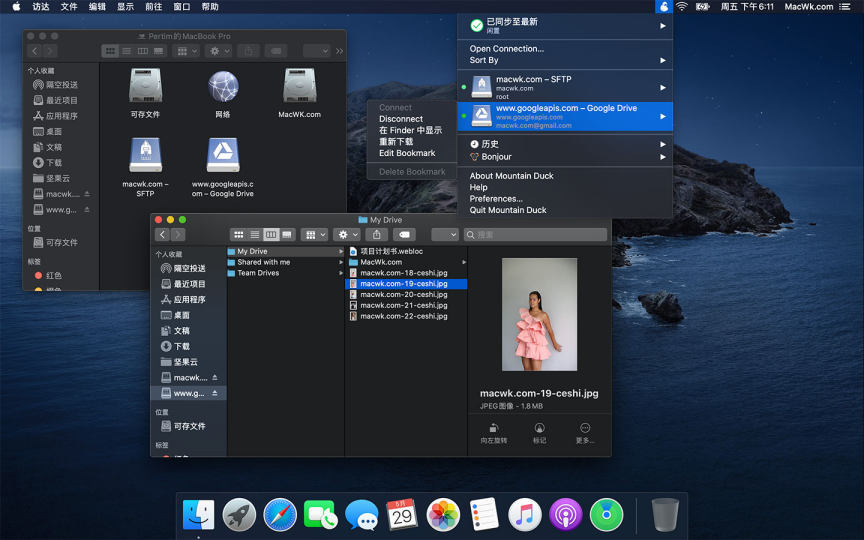The width and height of the screenshot is (864, 540).
Task: Click the rotate left icon in preview pane
Action: pos(493,428)
